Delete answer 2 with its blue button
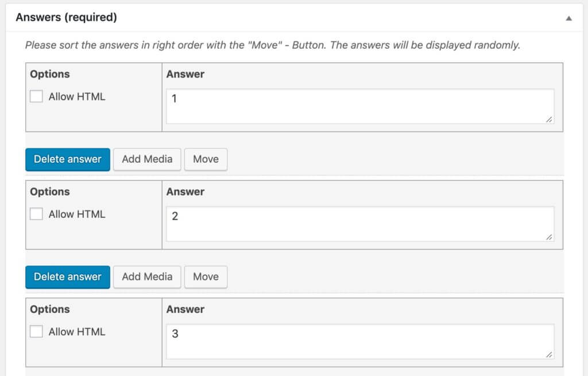The width and height of the screenshot is (588, 376). coord(67,277)
